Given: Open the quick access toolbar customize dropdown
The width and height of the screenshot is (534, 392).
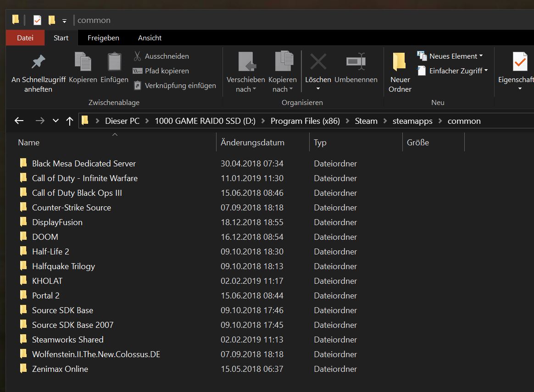Looking at the screenshot, I should tap(64, 21).
